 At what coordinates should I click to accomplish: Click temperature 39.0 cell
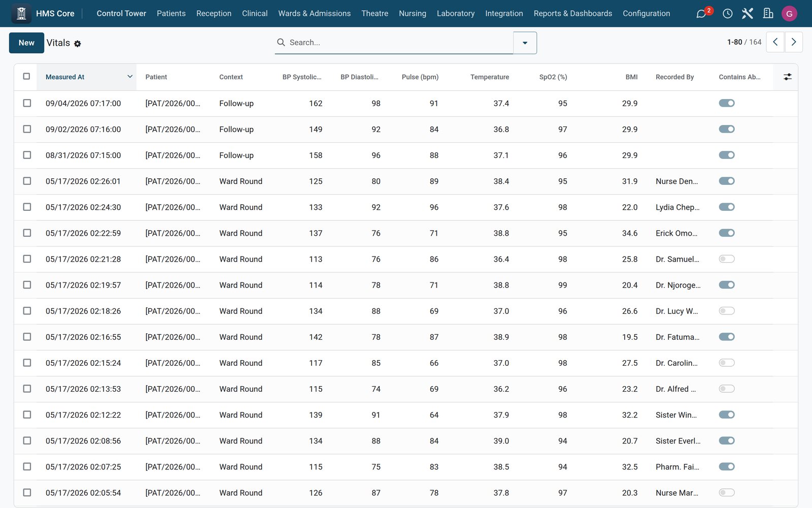[x=501, y=441]
